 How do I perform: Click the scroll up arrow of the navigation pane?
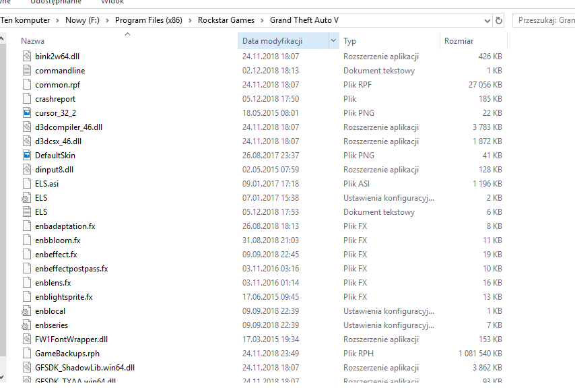pos(2,38)
